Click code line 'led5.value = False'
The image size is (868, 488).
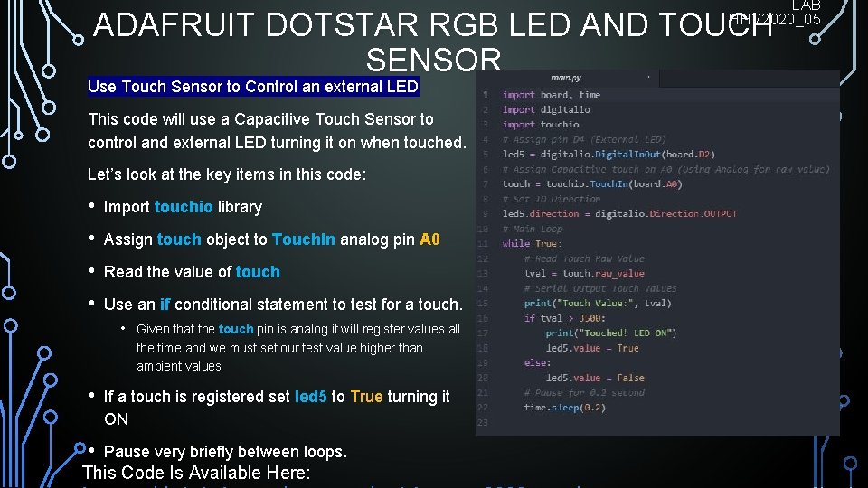(x=595, y=378)
